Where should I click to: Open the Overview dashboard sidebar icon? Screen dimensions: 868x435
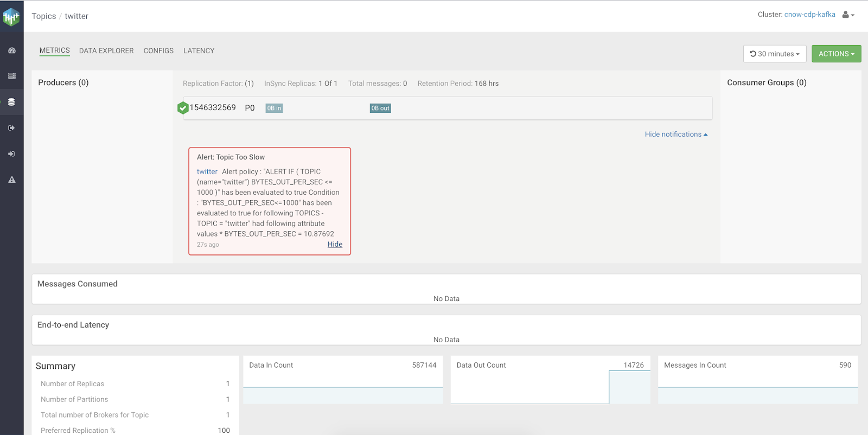[11, 50]
